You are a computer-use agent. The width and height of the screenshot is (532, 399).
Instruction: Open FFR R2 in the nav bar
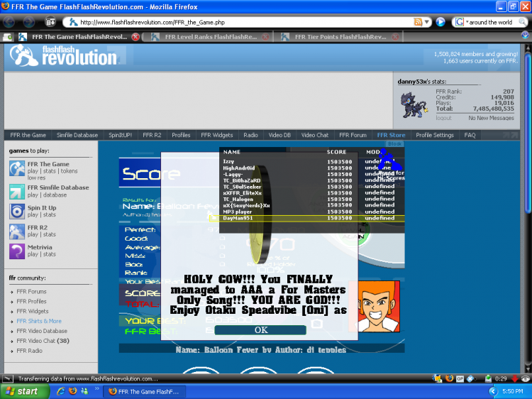point(152,135)
